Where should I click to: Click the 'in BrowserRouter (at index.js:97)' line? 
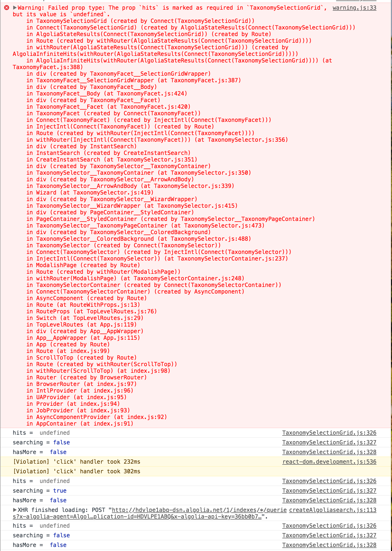pyautogui.click(x=81, y=384)
